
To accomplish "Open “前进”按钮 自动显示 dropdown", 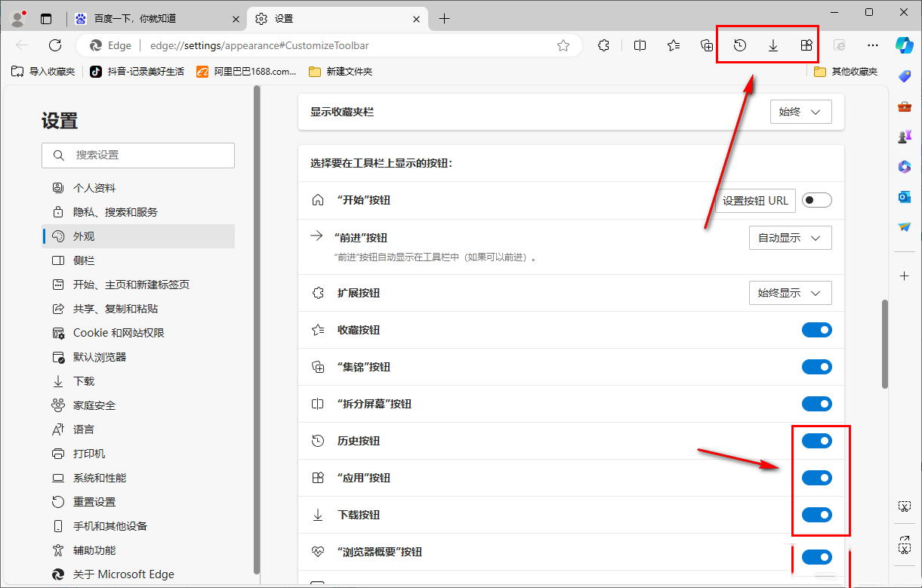I will (791, 238).
